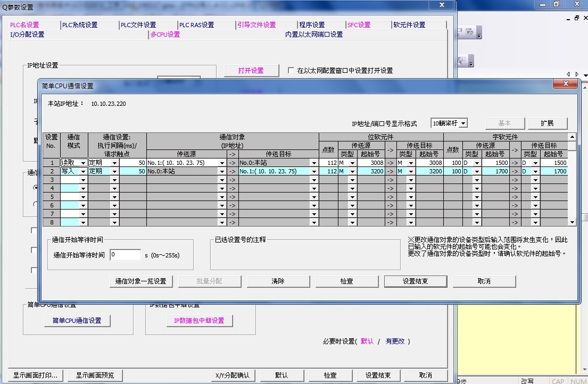Switch to 软元件设置 tab
The image size is (588, 384).
click(409, 25)
